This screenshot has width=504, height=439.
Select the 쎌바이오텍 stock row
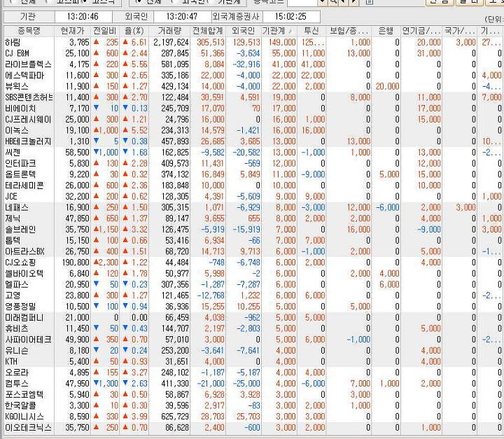pyautogui.click(x=254, y=273)
